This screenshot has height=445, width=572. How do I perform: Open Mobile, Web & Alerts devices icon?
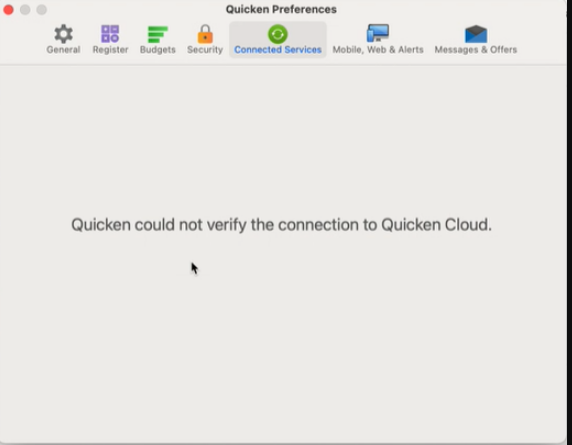pos(378,34)
